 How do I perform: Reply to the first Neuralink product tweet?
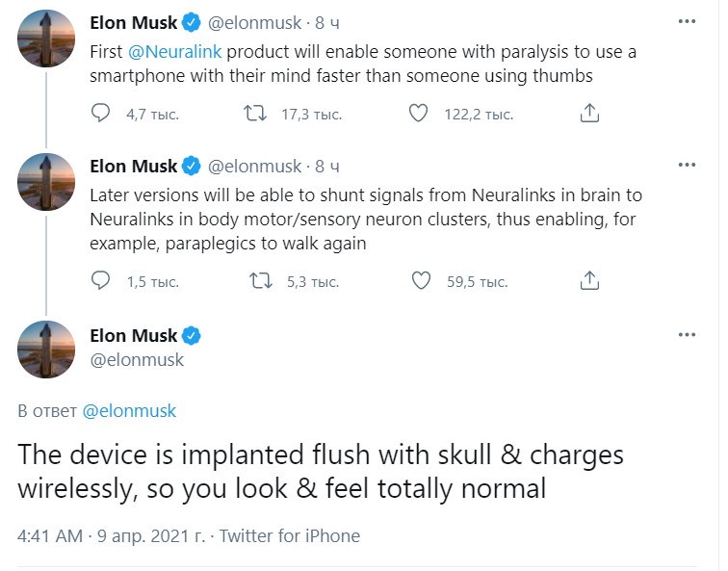pyautogui.click(x=101, y=114)
